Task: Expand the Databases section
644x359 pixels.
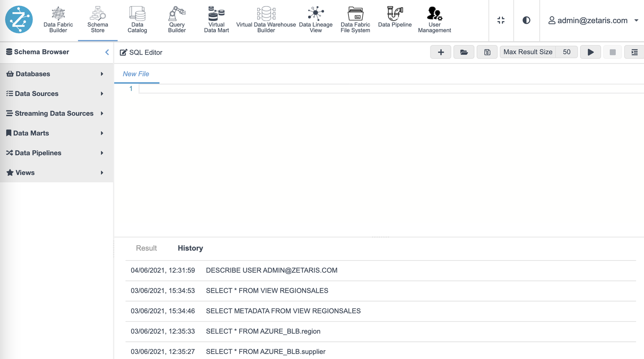Action: 101,74
